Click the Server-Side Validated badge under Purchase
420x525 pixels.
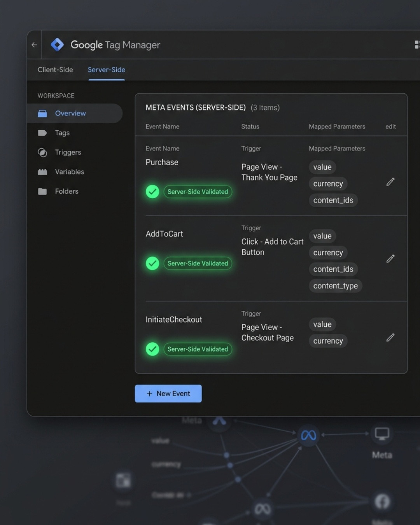tap(198, 191)
